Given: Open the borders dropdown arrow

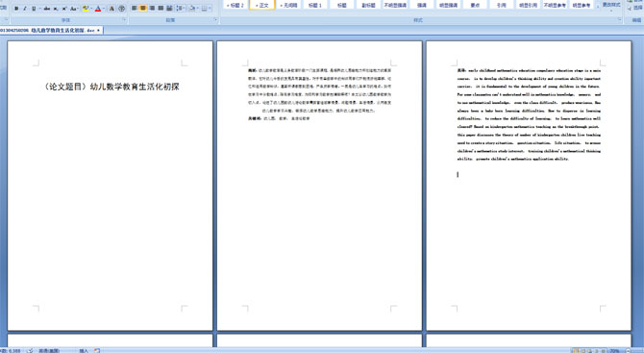Looking at the screenshot, I should tap(210, 9).
